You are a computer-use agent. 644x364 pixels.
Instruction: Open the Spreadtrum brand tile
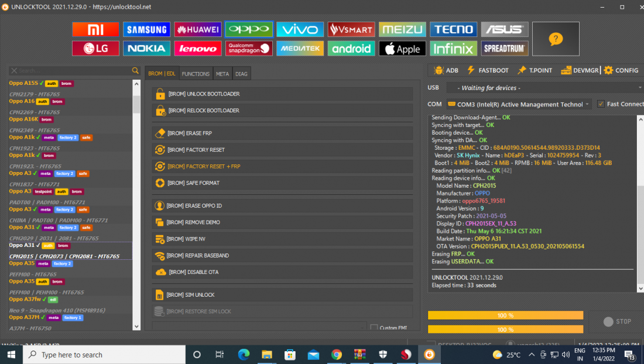pos(505,49)
